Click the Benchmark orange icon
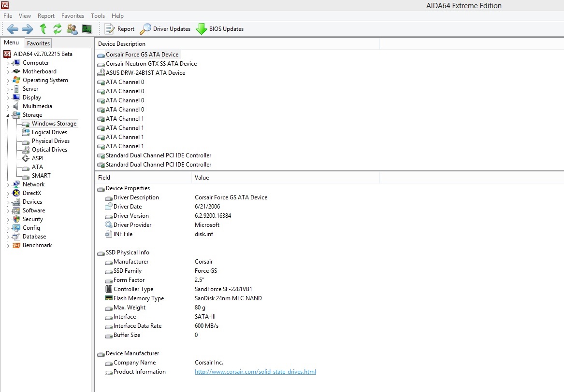 [16, 245]
